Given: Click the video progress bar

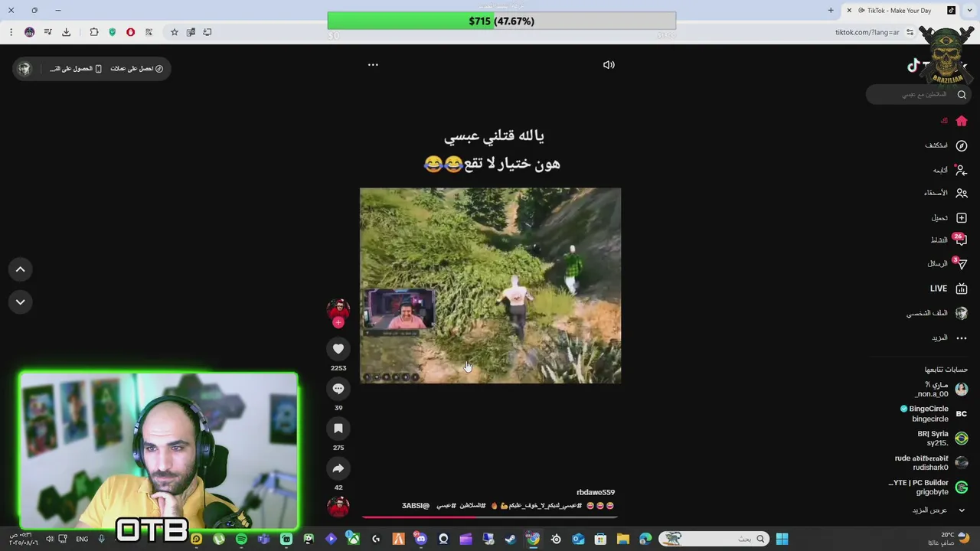Looking at the screenshot, I should click(x=490, y=517).
